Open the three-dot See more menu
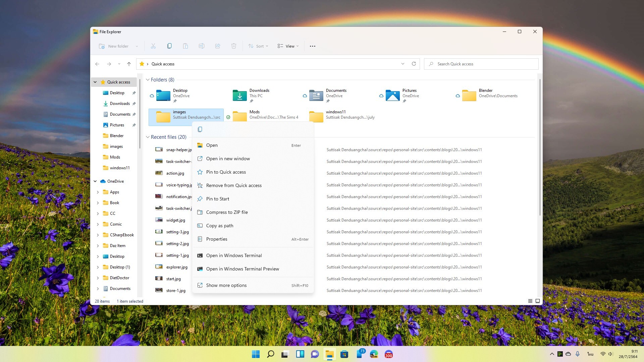The width and height of the screenshot is (644, 362). (313, 46)
